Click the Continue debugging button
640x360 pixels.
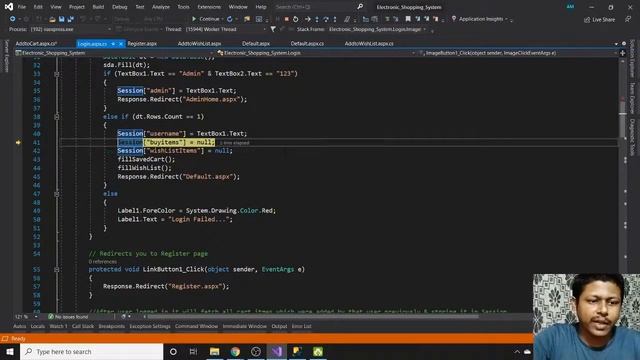(206, 19)
